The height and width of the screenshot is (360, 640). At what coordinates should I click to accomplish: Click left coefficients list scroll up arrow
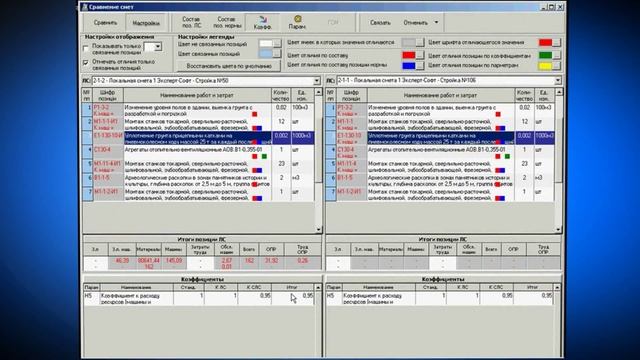[x=318, y=287]
